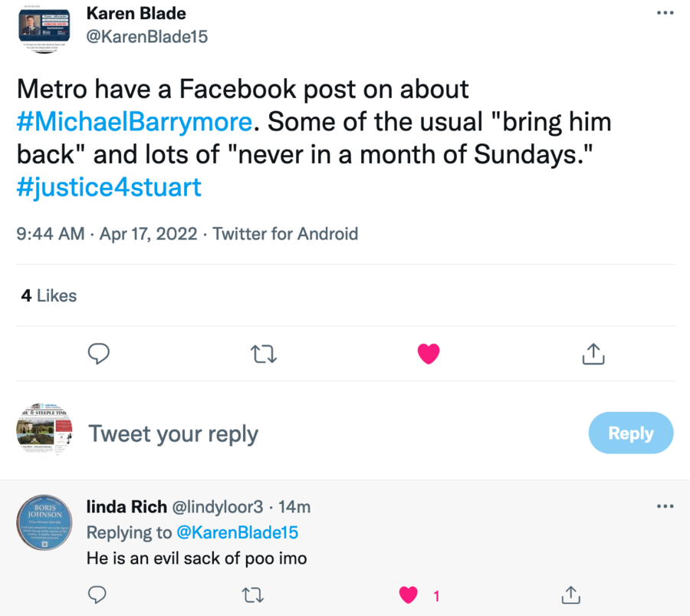Open linda Rich's Boris Johnson plaque avatar
690x616 pixels.
coord(45,523)
